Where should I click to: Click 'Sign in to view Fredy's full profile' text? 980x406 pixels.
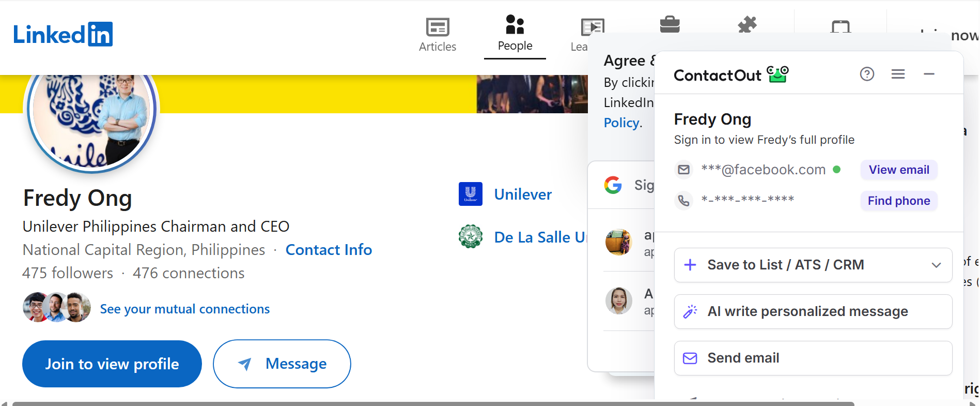(764, 140)
